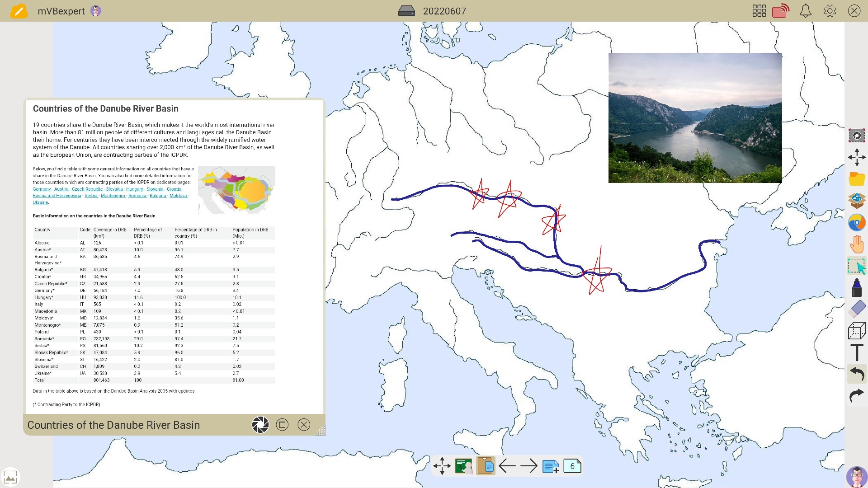The width and height of the screenshot is (868, 488).
Task: Click the move arrows in bottom toolbar
Action: (x=442, y=466)
